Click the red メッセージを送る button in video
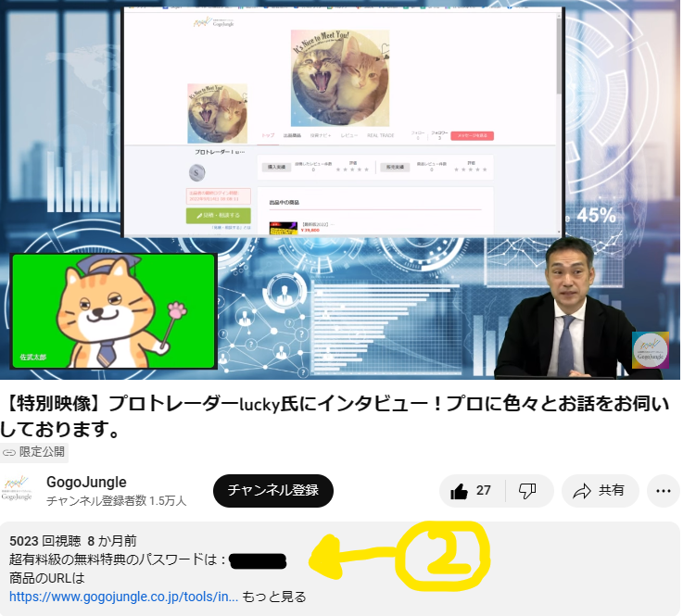683x616 pixels. 473,135
